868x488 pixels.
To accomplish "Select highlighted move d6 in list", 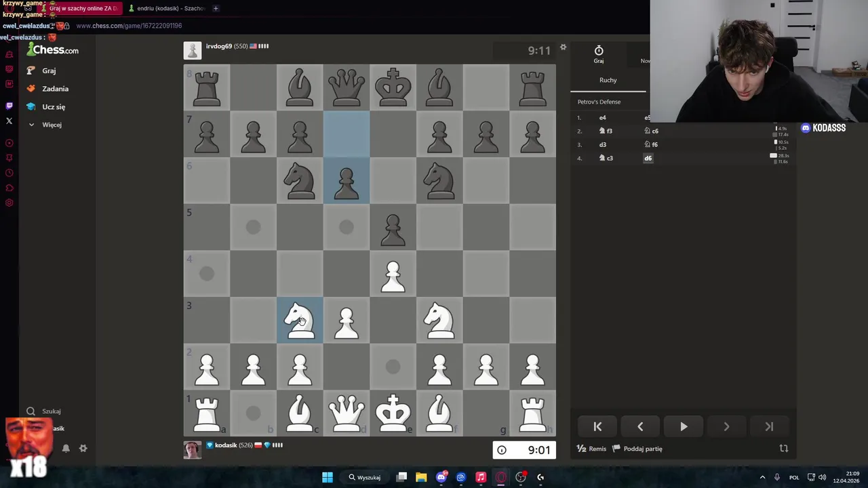I will [648, 158].
